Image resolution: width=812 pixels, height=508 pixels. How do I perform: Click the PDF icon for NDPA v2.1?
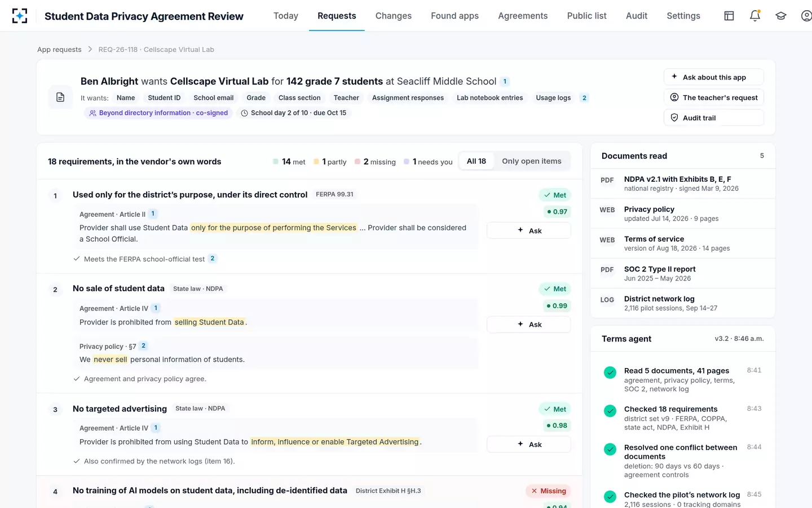click(607, 180)
